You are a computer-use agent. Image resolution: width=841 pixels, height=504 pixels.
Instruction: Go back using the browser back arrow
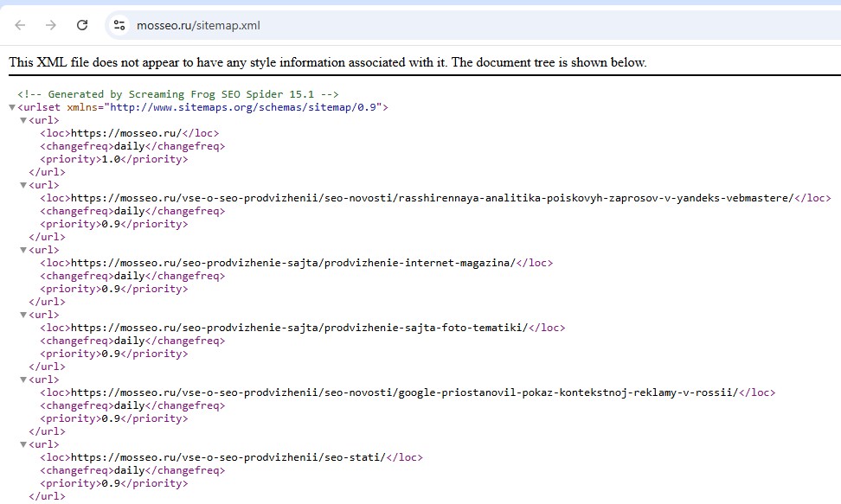[x=21, y=25]
